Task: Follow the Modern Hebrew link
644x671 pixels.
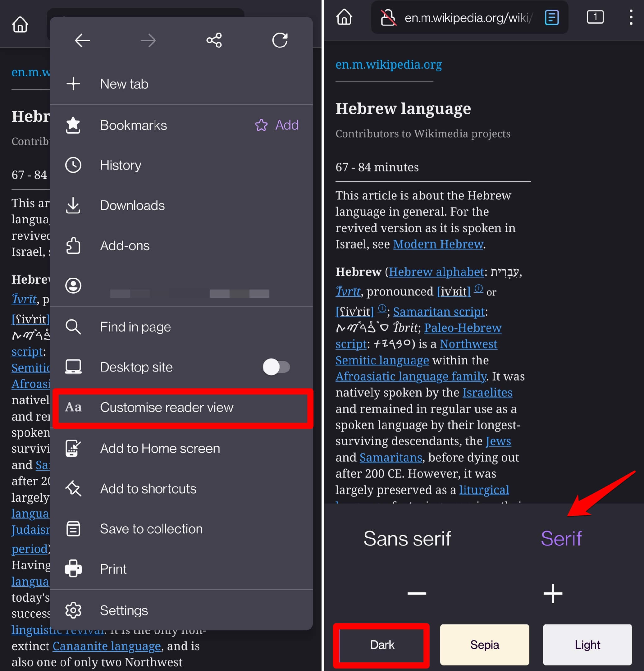Action: 438,244
